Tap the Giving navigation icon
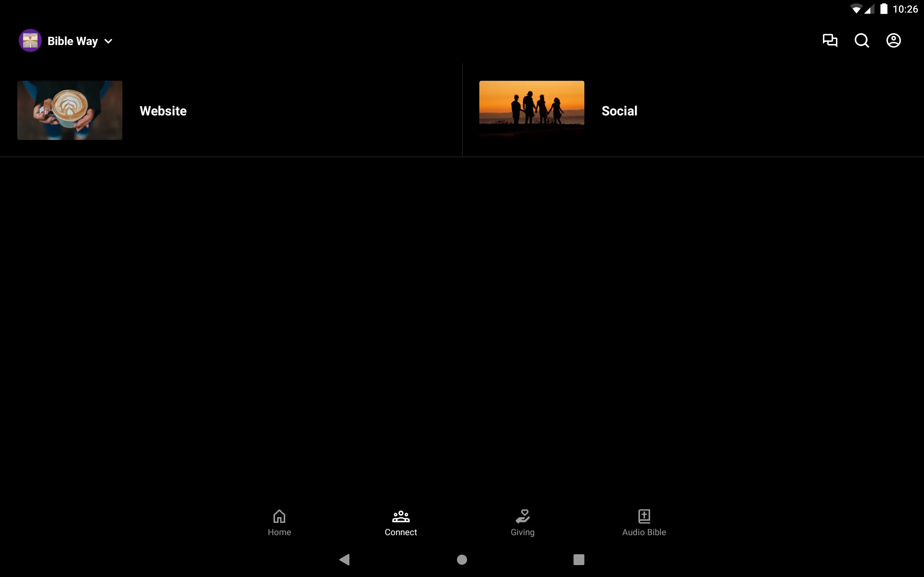The image size is (924, 577). coord(522,523)
